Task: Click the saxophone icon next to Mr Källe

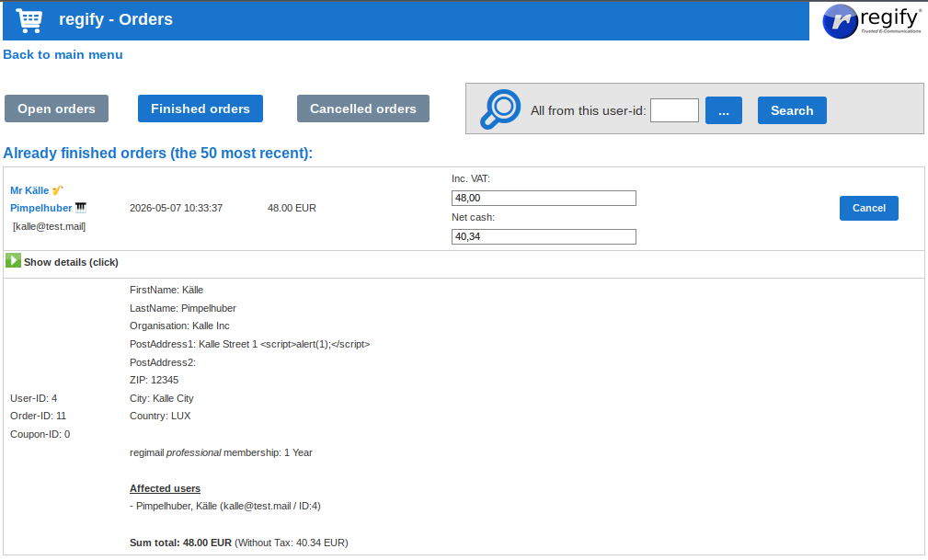Action: pyautogui.click(x=57, y=190)
